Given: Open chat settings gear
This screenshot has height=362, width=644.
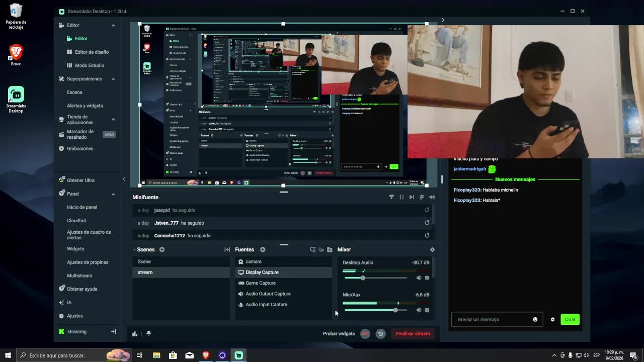Looking at the screenshot, I should (552, 319).
